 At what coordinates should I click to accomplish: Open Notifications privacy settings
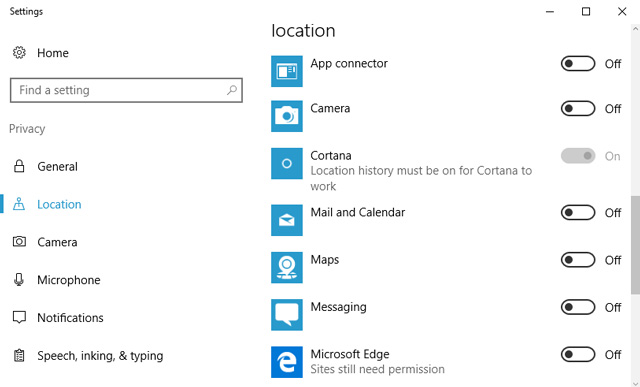pos(70,318)
